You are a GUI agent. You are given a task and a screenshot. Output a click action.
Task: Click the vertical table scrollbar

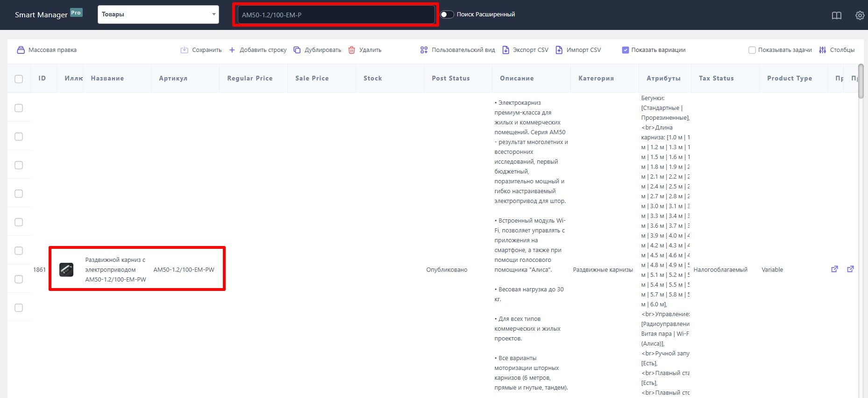click(861, 81)
